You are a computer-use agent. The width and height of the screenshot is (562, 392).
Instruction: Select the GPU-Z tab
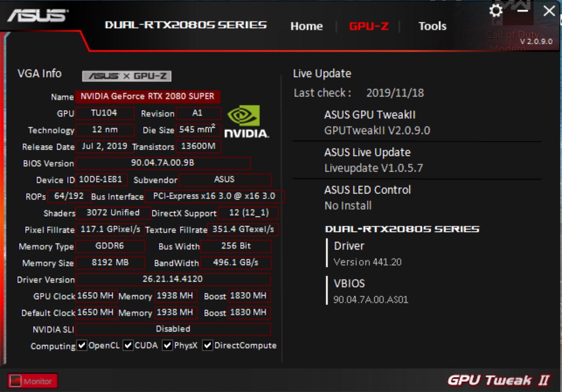point(369,26)
